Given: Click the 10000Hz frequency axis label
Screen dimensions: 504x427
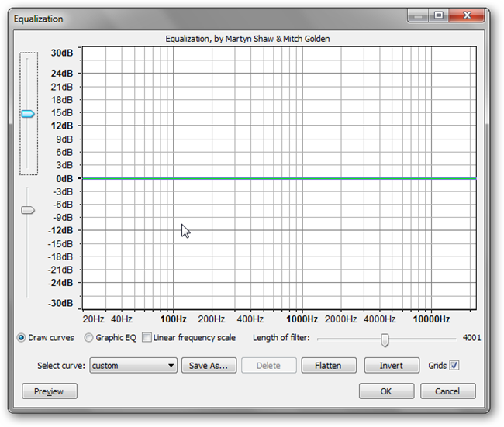Looking at the screenshot, I should pos(431,319).
